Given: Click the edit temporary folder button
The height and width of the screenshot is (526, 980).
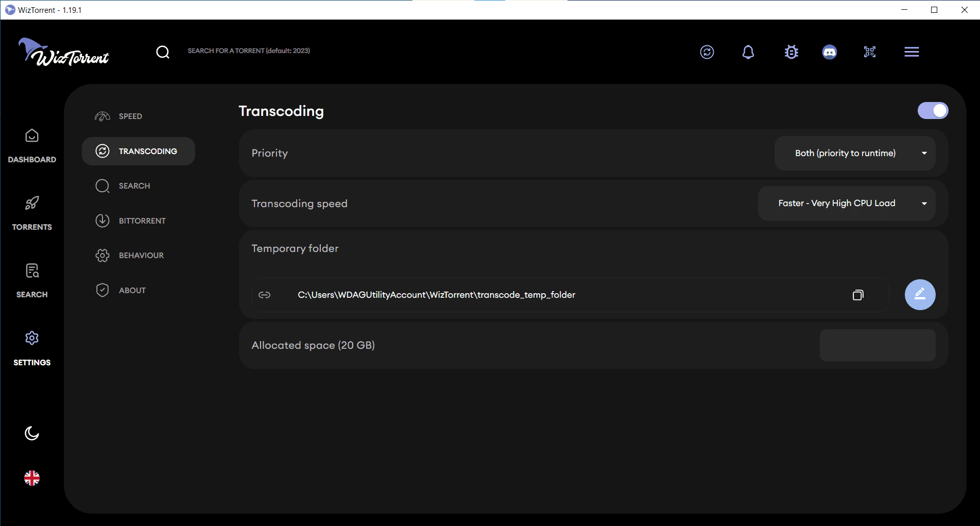Looking at the screenshot, I should coord(920,295).
